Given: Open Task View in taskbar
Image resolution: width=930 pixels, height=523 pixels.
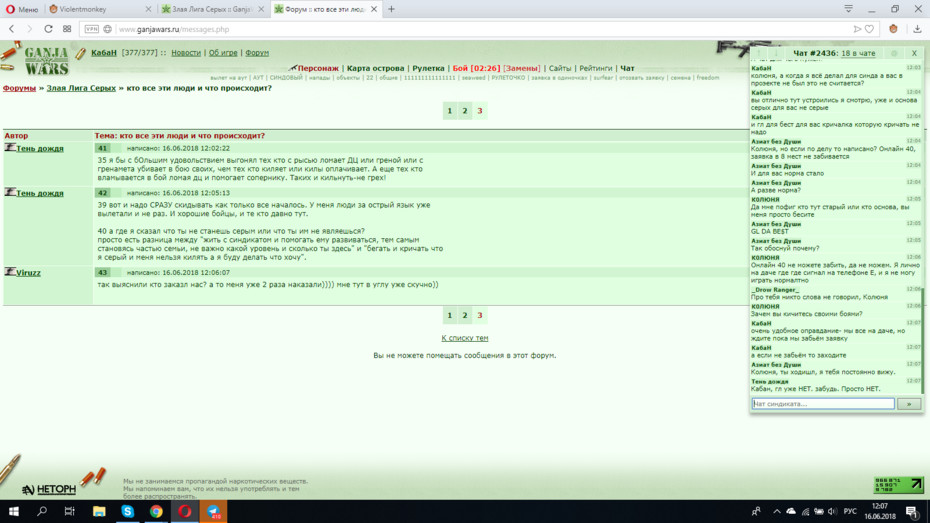Looking at the screenshot, I should coord(69,511).
